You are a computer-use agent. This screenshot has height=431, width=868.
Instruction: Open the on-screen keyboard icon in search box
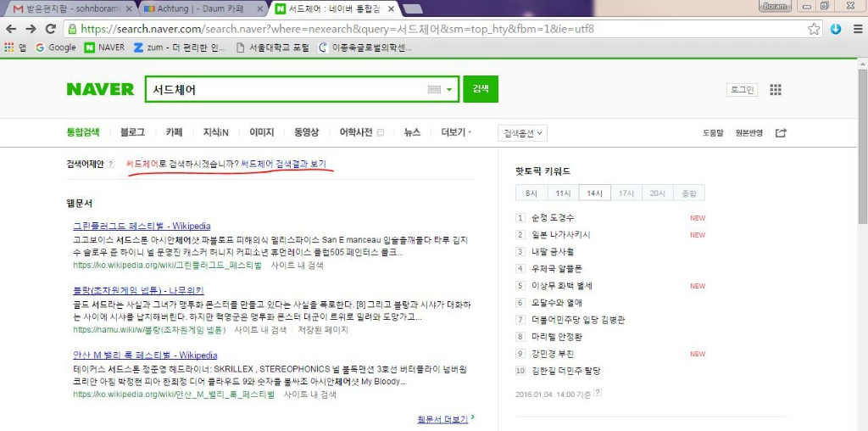434,90
